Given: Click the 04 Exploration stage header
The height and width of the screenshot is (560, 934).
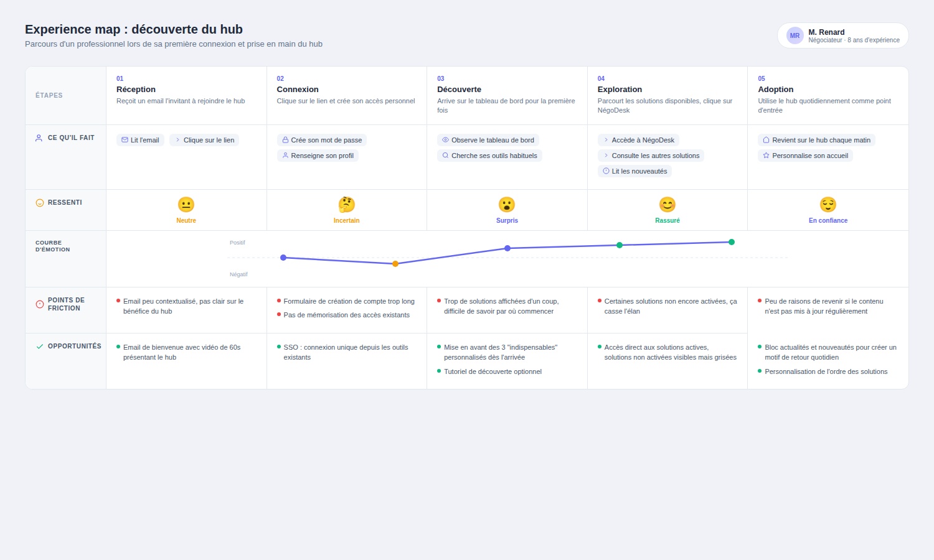Looking at the screenshot, I should coord(667,95).
